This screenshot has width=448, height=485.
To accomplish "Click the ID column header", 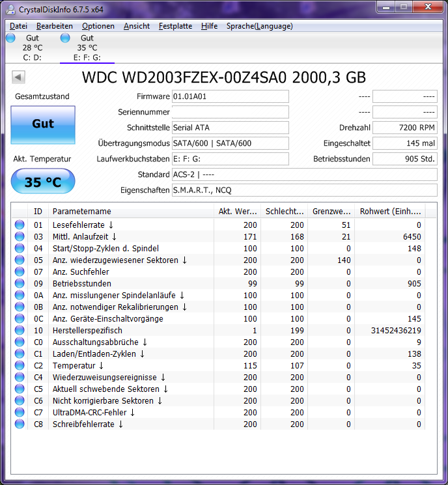I will pos(38,212).
